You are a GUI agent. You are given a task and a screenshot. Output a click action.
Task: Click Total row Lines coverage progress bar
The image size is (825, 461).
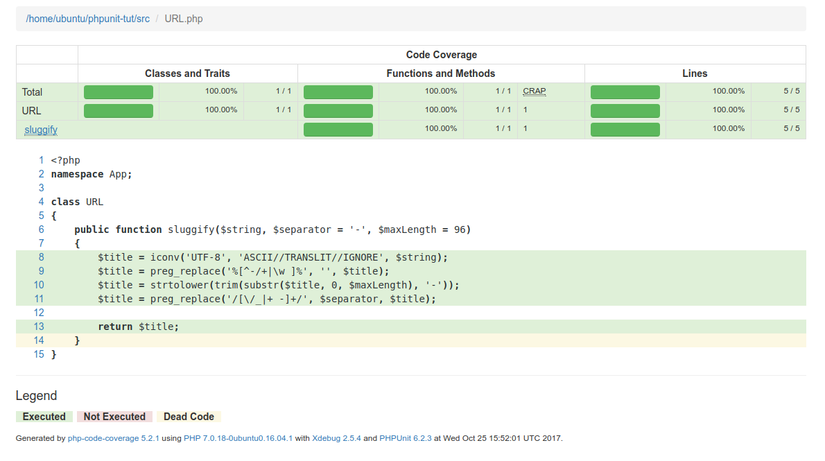(x=625, y=92)
